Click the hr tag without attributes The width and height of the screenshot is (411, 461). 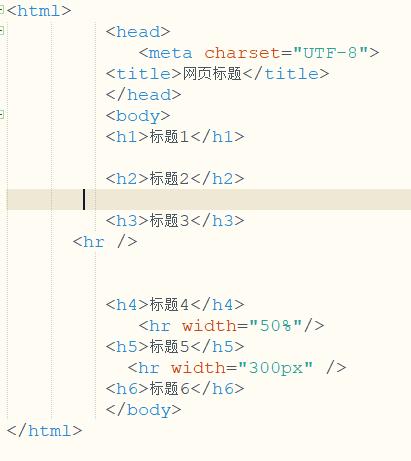pos(105,242)
